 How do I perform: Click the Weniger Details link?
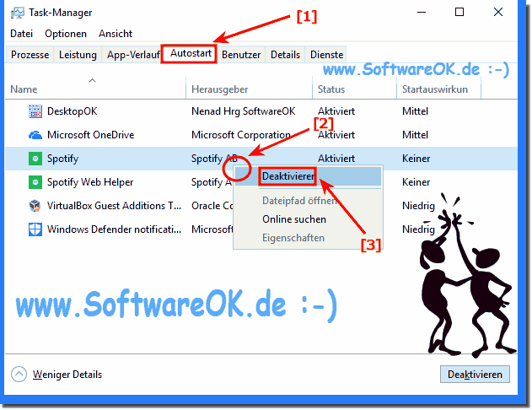(67, 375)
